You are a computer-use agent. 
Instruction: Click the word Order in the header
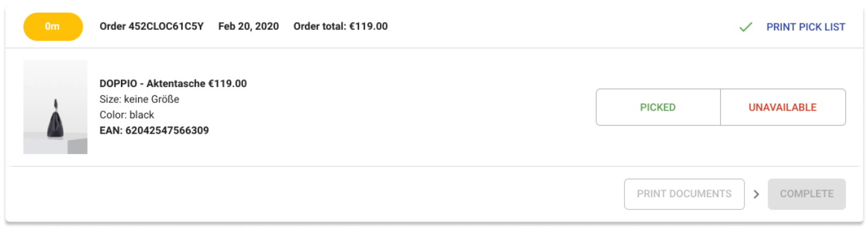click(111, 27)
